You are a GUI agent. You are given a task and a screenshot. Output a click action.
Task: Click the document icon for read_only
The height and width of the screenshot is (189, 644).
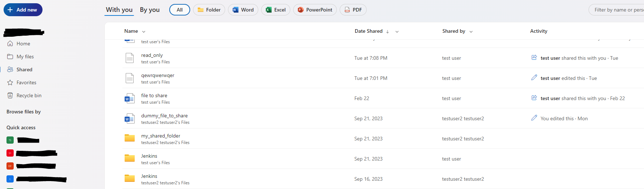[x=129, y=58]
